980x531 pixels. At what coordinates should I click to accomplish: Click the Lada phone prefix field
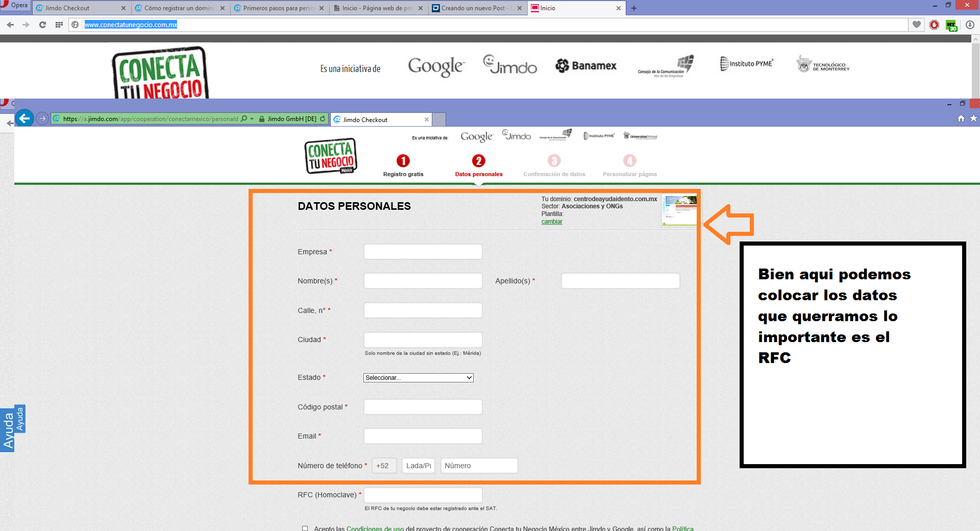(419, 466)
